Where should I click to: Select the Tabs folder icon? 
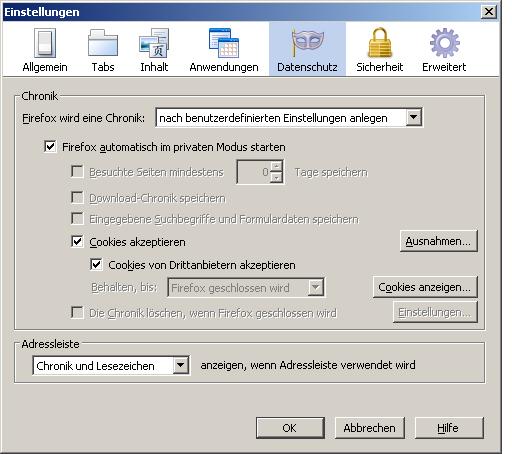(103, 43)
